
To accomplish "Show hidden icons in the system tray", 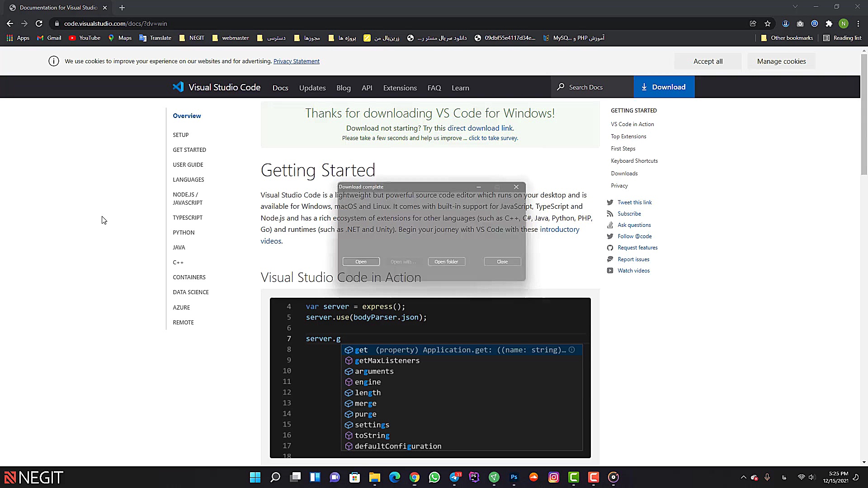I will click(744, 477).
